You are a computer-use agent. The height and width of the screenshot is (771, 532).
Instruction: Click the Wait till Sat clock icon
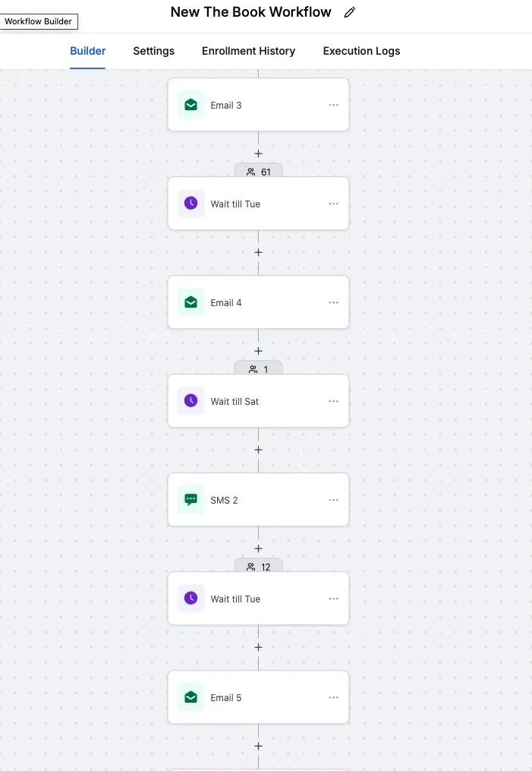pos(190,401)
